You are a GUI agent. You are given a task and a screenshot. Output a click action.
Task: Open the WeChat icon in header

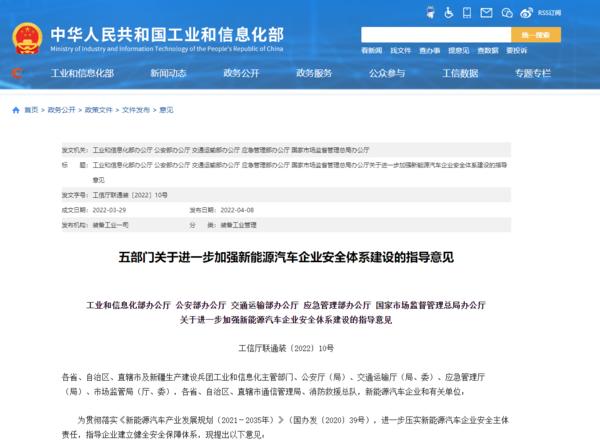pos(508,15)
